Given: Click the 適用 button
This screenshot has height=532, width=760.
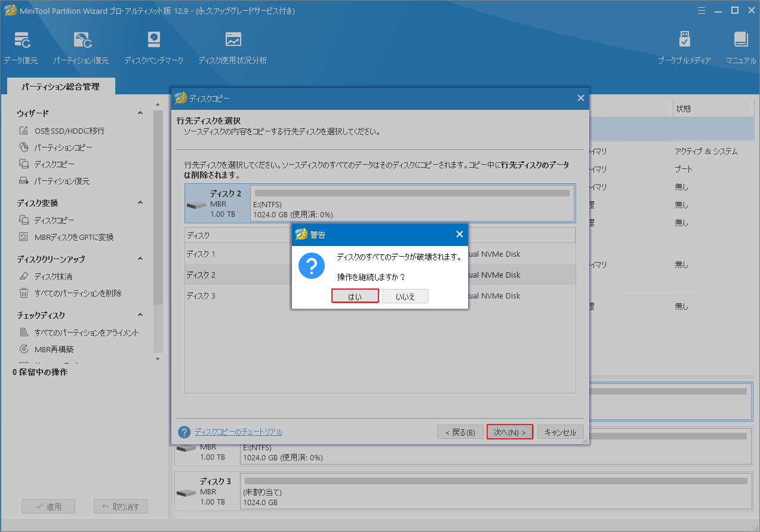Looking at the screenshot, I should coord(48,506).
